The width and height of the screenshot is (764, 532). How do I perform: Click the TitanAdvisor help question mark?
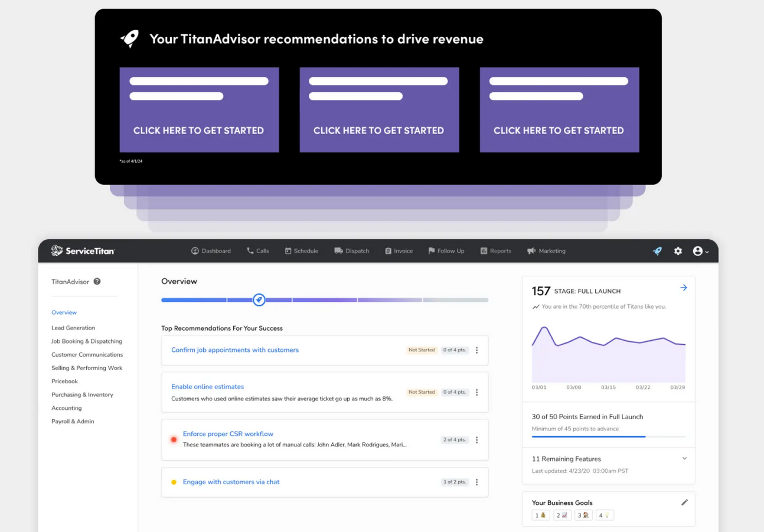click(x=97, y=282)
